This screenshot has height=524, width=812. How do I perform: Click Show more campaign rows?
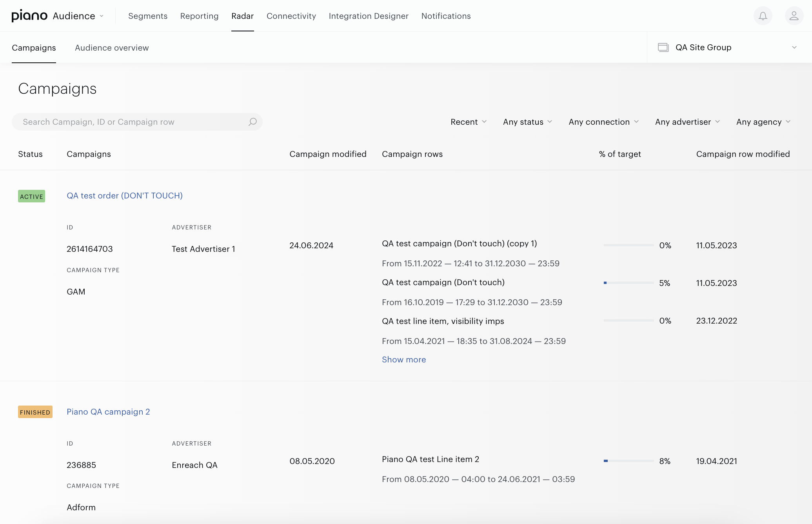(x=404, y=360)
